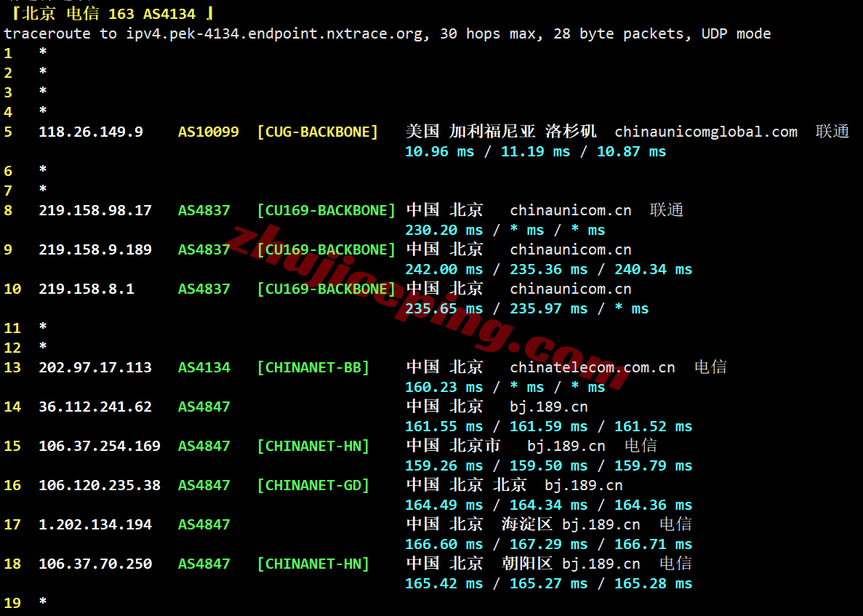Image resolution: width=863 pixels, height=616 pixels.
Task: Select IP address 118.26.149.9
Action: [x=91, y=132]
